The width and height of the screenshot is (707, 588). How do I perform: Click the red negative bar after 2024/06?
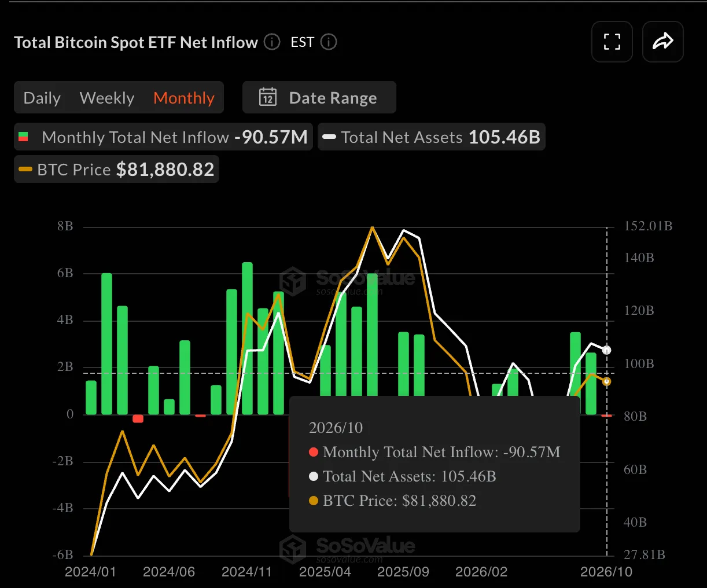200,416
